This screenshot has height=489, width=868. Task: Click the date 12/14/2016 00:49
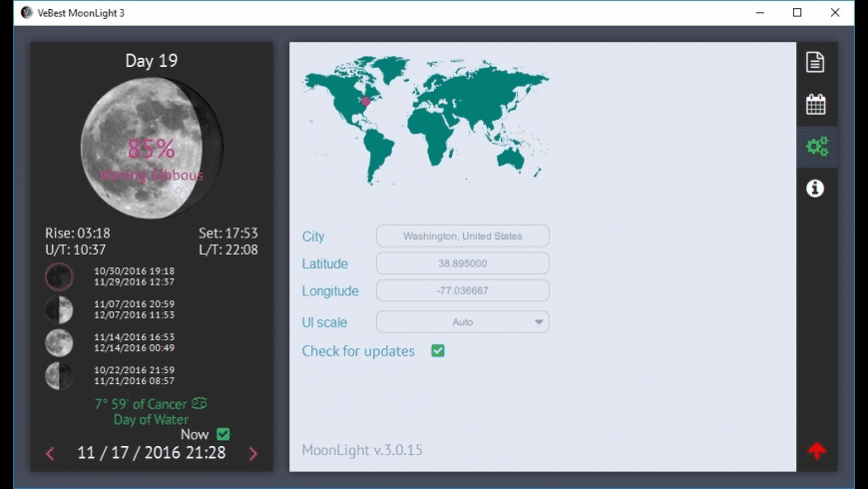(x=134, y=347)
